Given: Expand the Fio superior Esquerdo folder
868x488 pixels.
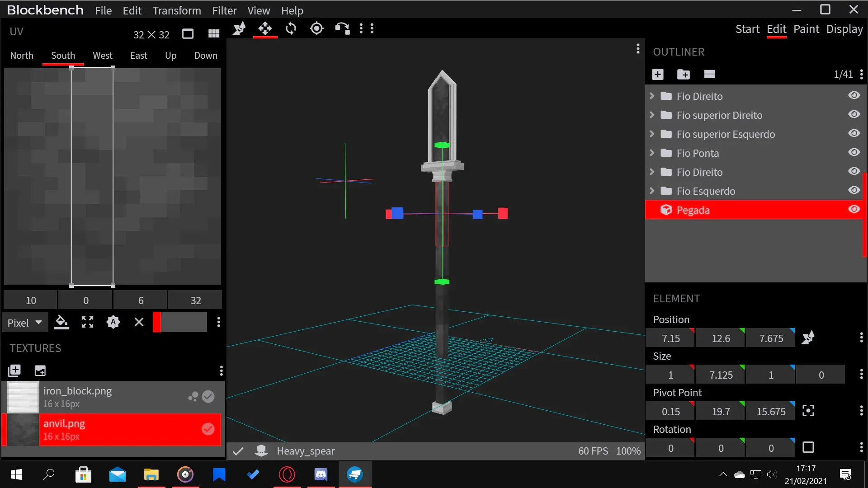Looking at the screenshot, I should tap(652, 134).
